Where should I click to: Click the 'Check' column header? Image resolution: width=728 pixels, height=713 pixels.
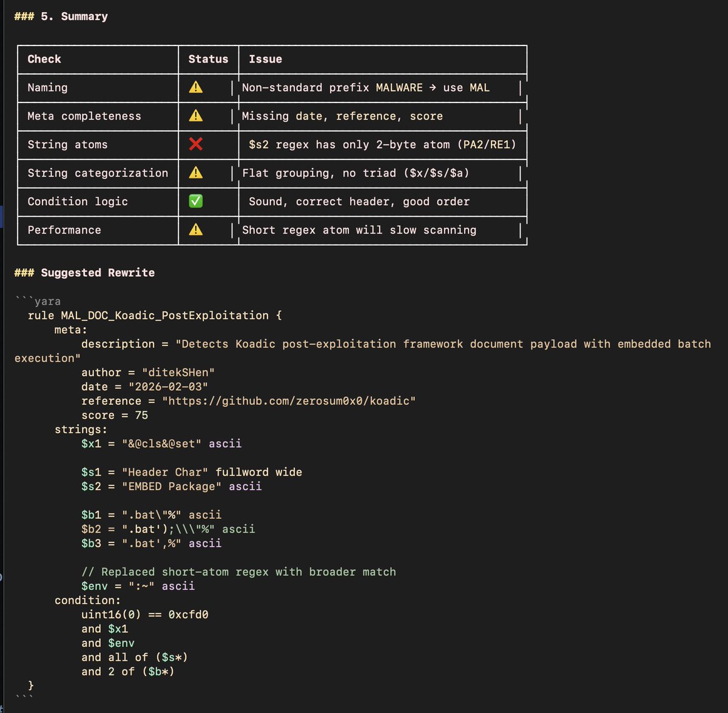44,59
